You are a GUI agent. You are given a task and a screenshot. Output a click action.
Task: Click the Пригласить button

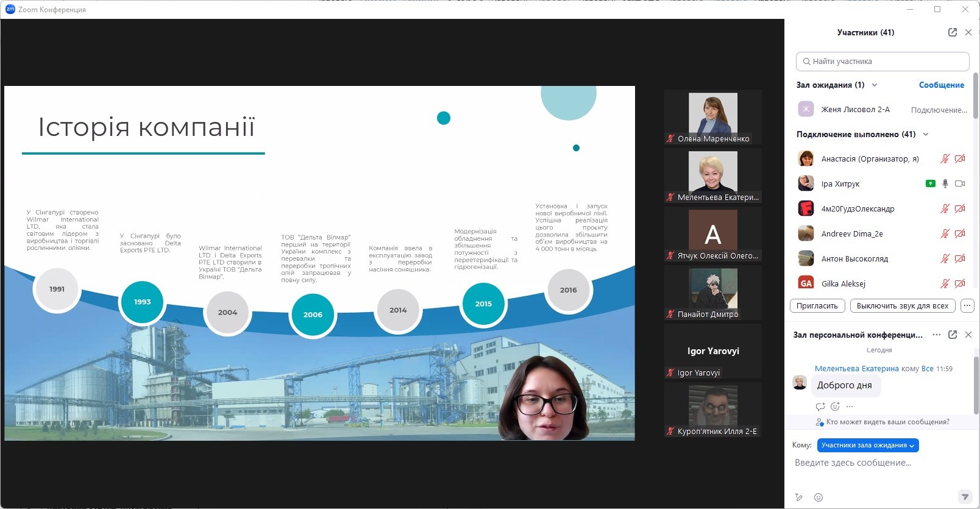817,306
